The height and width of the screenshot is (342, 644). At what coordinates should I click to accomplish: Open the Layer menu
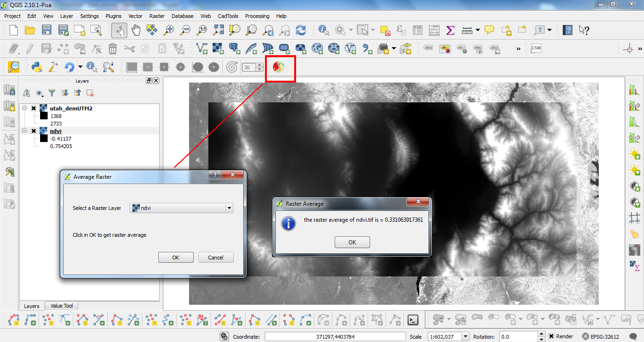pyautogui.click(x=66, y=16)
